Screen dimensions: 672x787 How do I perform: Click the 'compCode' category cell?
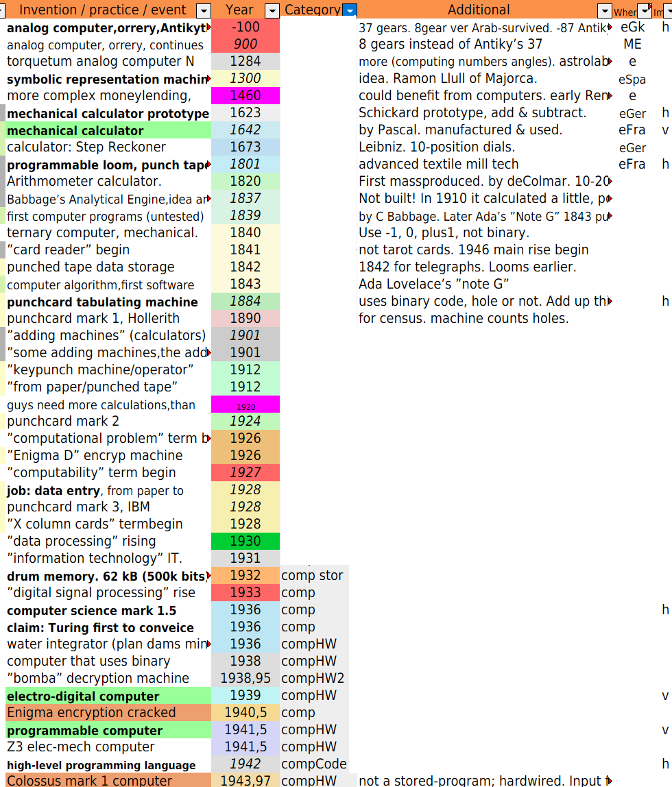coord(314,764)
